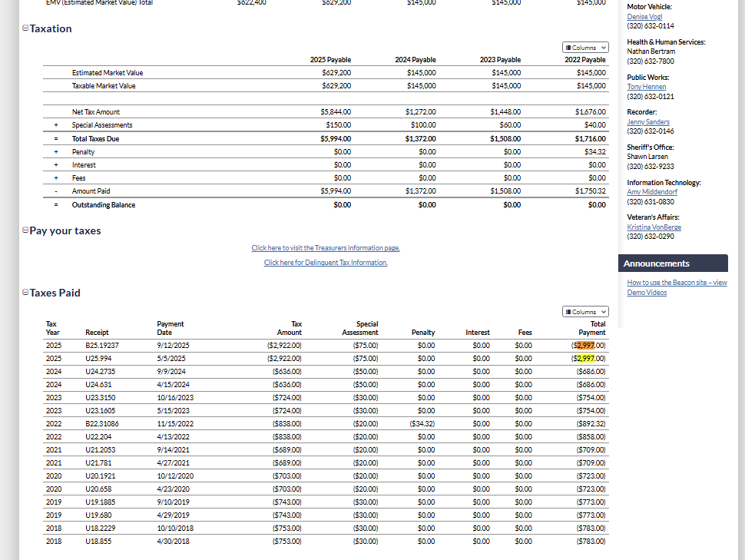Screen dimensions: 745x560
Task: Open the Kristina VonBerge Veteran's Affairs link
Action: (x=654, y=227)
